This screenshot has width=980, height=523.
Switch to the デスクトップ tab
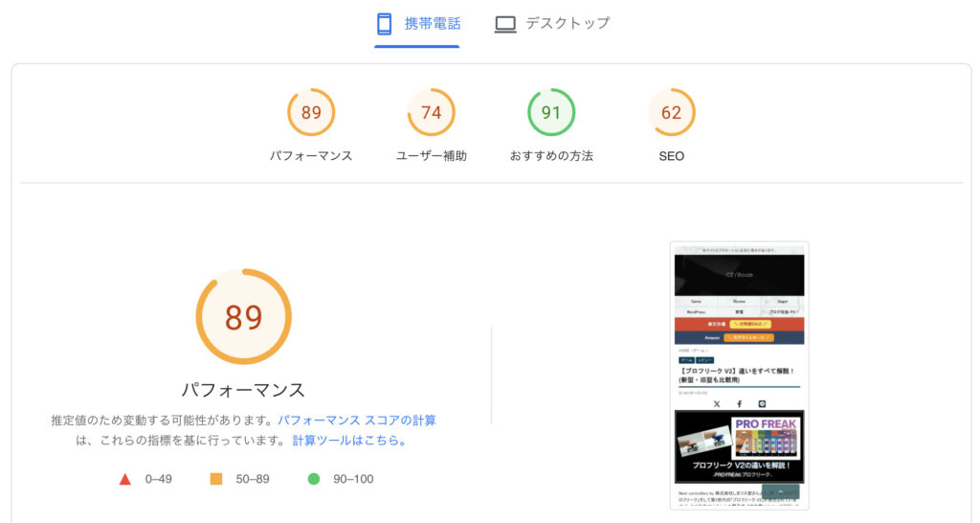(552, 25)
